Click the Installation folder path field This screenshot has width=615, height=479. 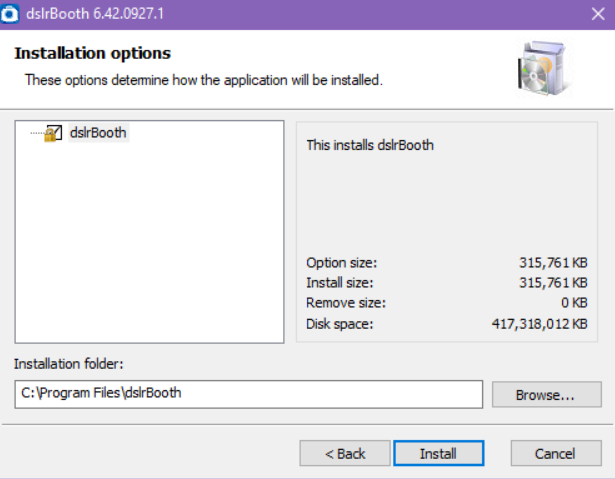[x=249, y=394]
